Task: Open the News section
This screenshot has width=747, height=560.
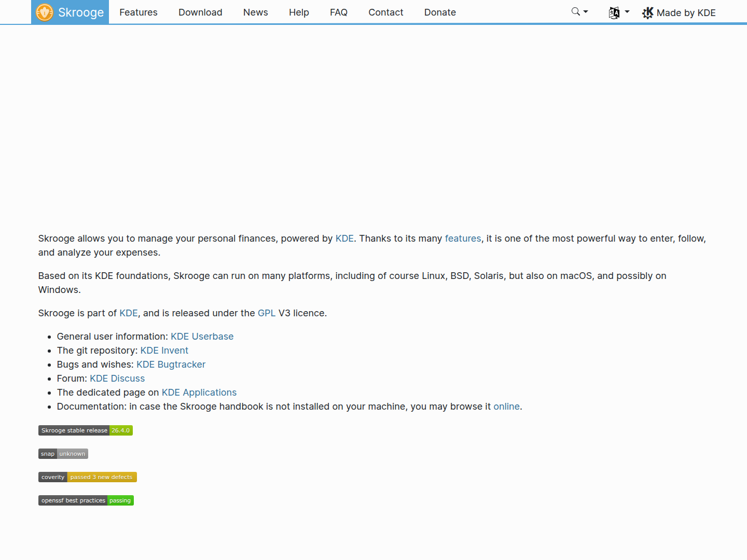Action: (256, 12)
